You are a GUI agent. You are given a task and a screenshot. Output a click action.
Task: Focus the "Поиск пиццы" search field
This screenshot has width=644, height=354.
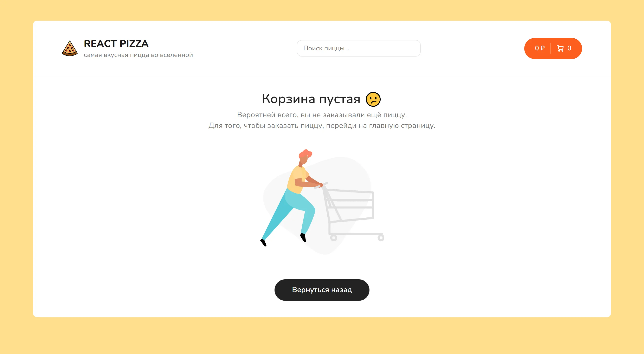[359, 48]
